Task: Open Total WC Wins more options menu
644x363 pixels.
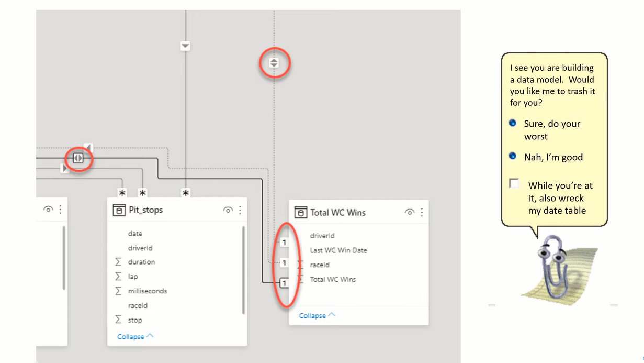Action: pos(422,212)
